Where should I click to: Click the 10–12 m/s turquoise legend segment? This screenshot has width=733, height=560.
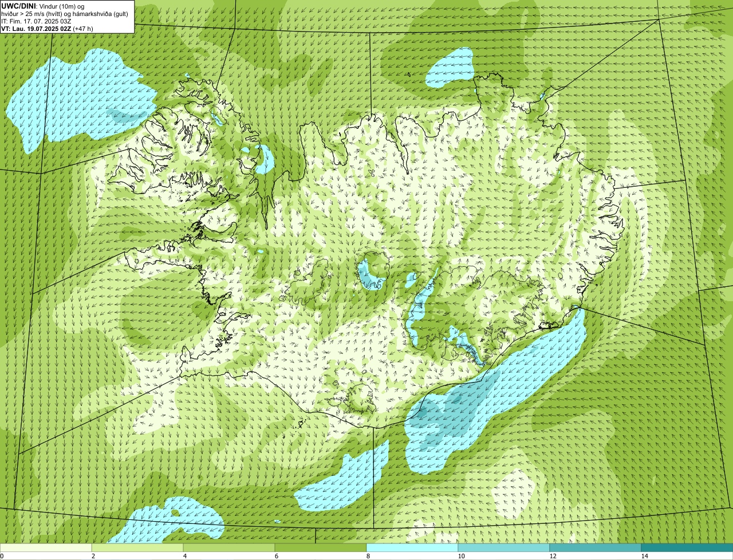coord(504,547)
